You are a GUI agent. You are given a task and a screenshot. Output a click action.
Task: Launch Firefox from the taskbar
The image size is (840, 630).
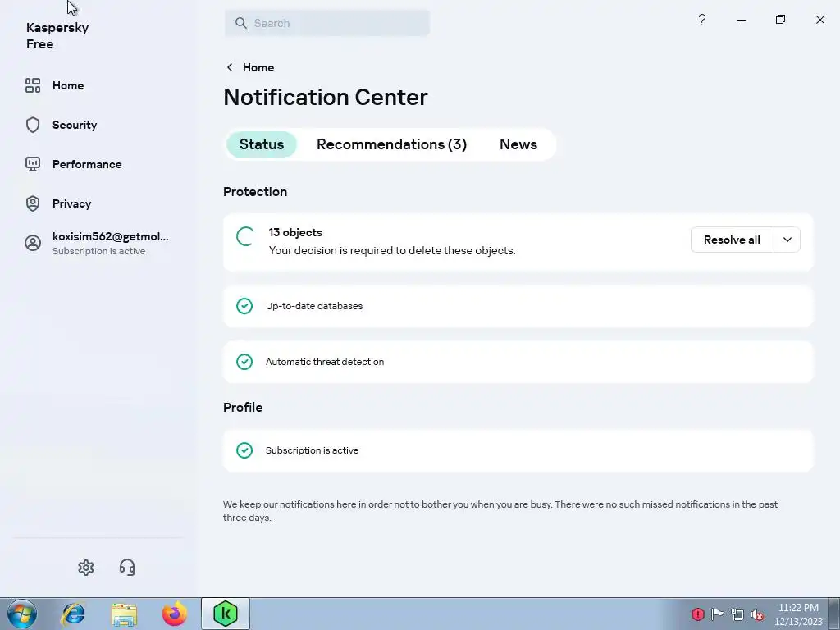click(x=175, y=614)
